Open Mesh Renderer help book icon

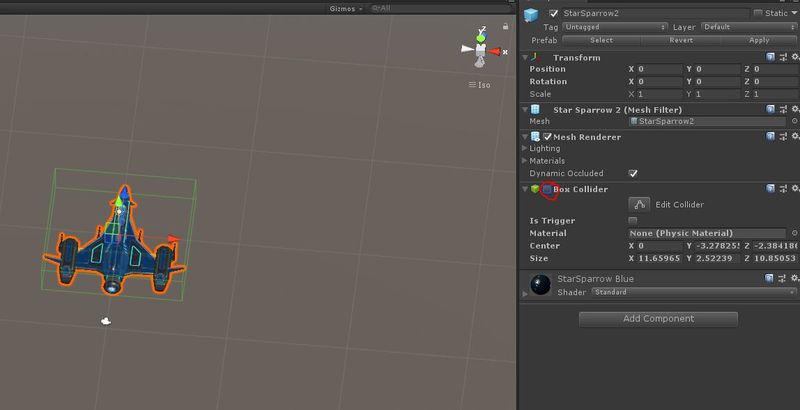pos(770,136)
